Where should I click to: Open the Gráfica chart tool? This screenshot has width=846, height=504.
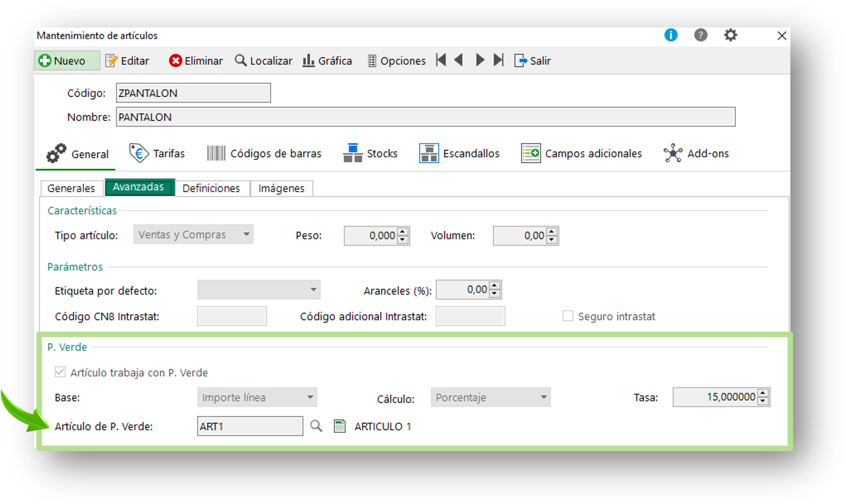point(327,61)
